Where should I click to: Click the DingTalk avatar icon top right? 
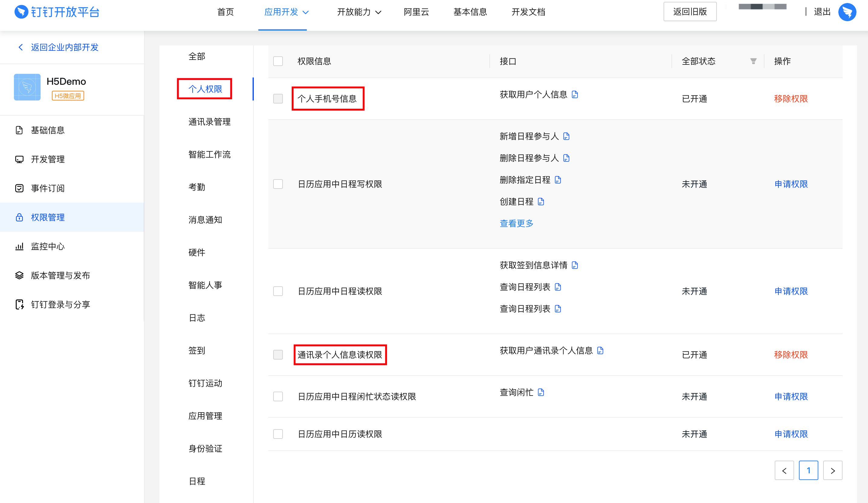pos(847,12)
